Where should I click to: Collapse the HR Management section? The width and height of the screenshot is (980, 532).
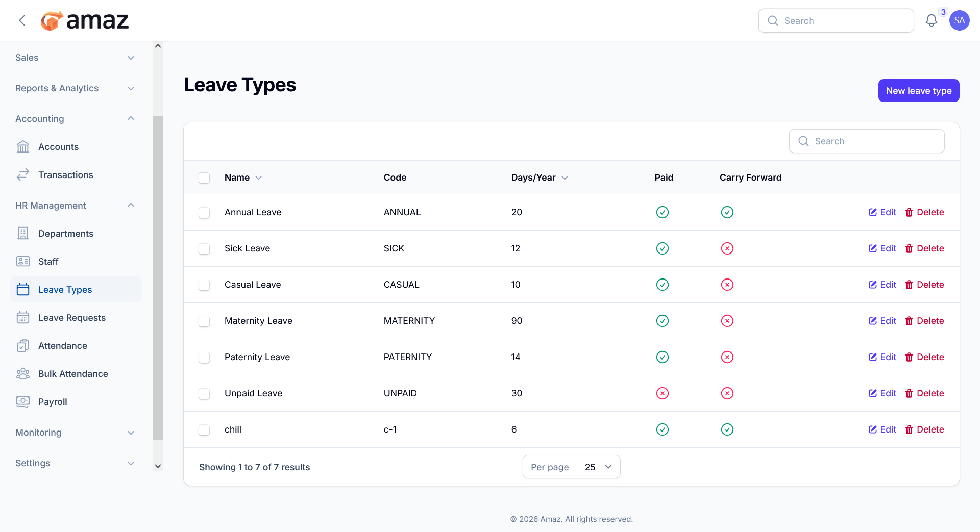[76, 206]
